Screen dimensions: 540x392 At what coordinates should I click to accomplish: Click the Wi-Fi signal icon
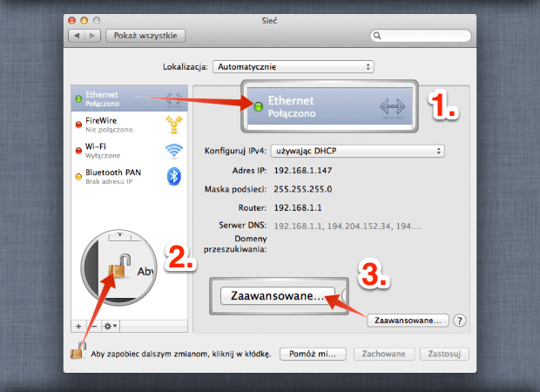174,151
